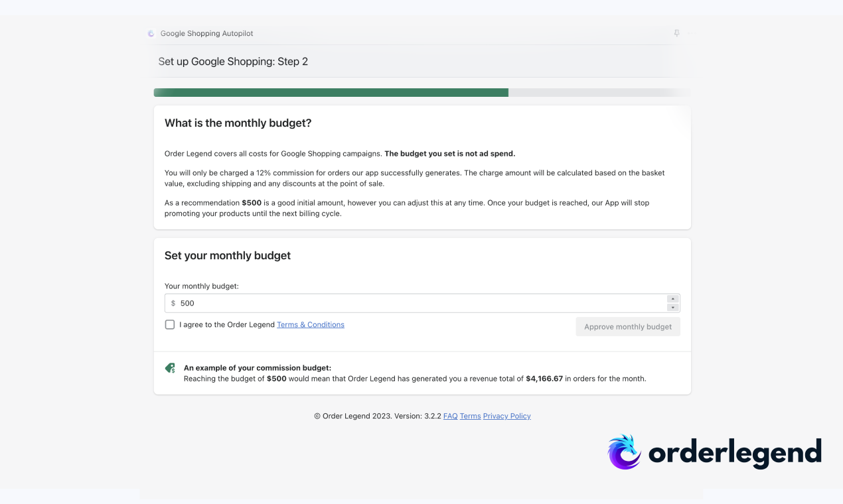Image resolution: width=843 pixels, height=504 pixels.
Task: Click the '$4,166.67' revenue total value
Action: tap(544, 379)
